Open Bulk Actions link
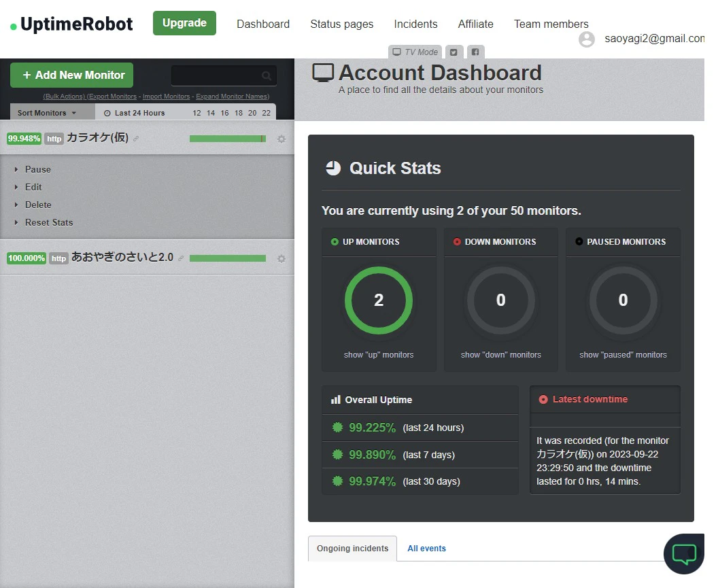The height and width of the screenshot is (588, 718). (x=64, y=97)
